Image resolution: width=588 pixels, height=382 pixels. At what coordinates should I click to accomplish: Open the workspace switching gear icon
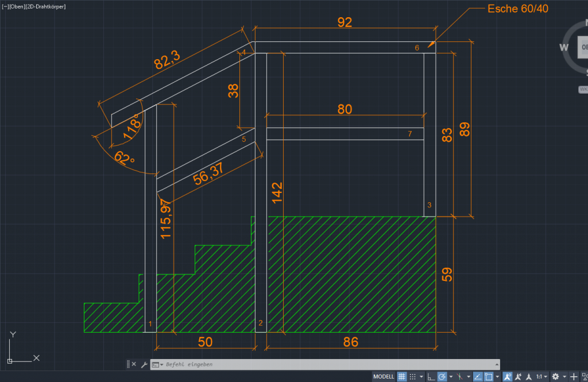pos(556,377)
